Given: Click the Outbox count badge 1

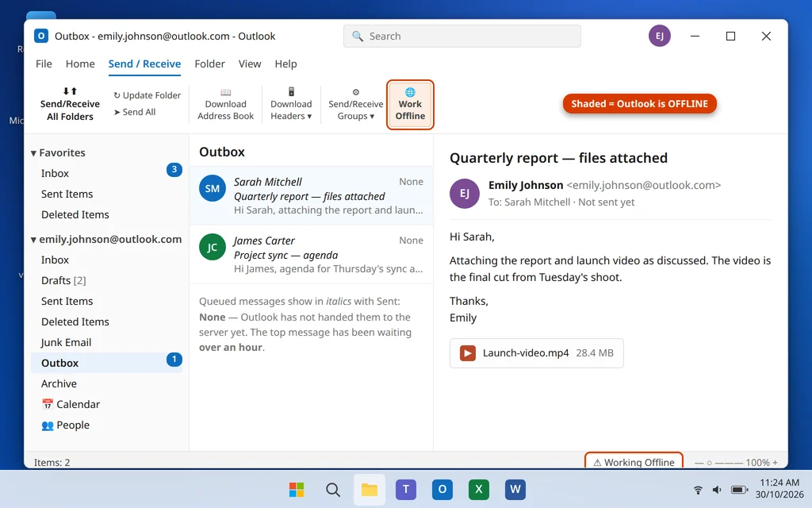Looking at the screenshot, I should click(174, 360).
